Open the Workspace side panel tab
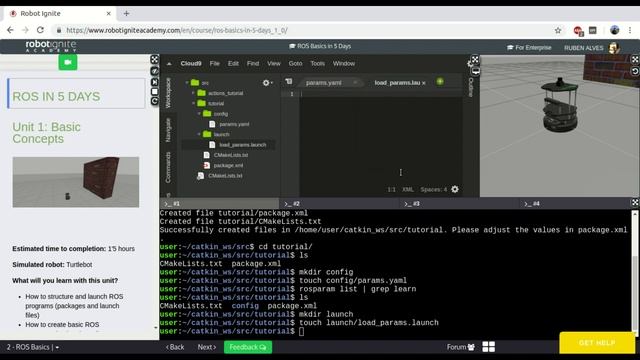This screenshot has width=640, height=360. (168, 93)
